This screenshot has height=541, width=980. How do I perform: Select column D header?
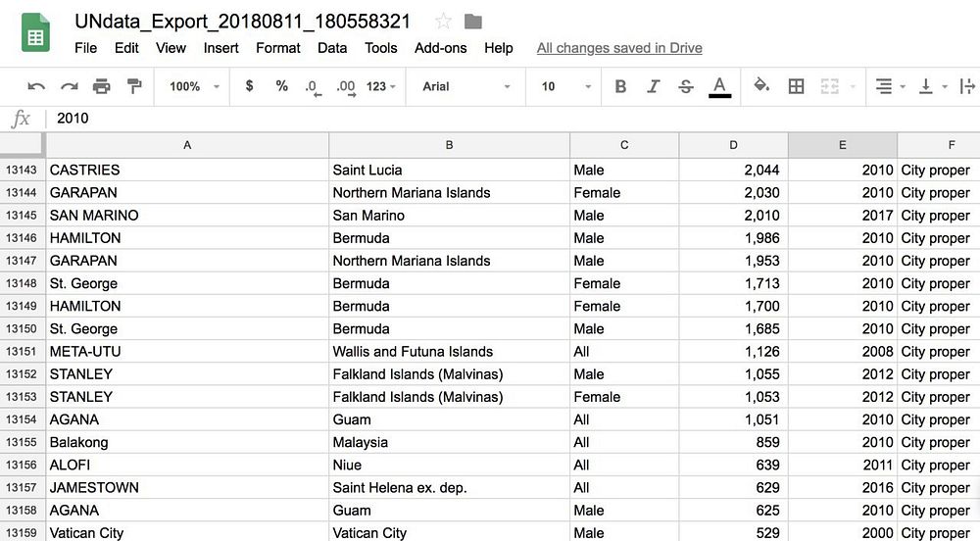click(733, 145)
